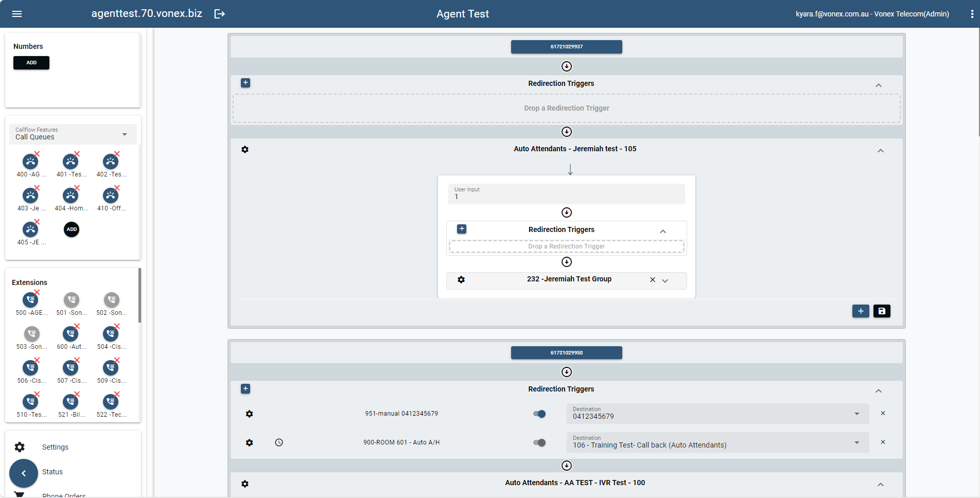Viewport: 980px width, 498px height.
Task: Click the 61721029937 number button
Action: (566, 47)
